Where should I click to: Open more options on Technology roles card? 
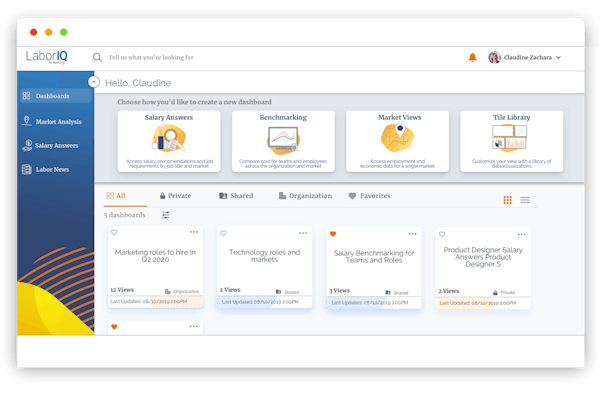click(x=303, y=233)
